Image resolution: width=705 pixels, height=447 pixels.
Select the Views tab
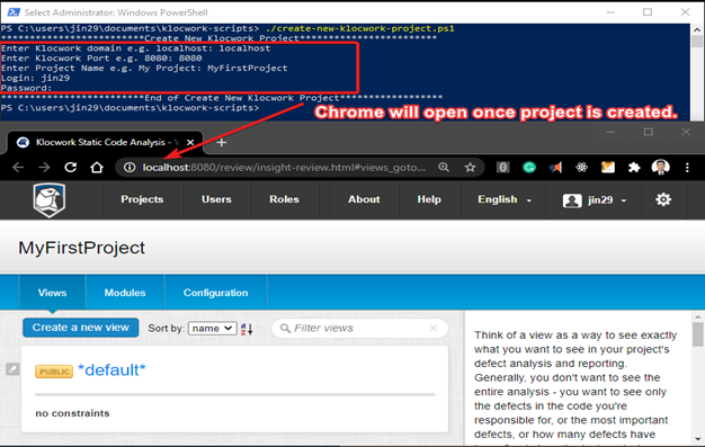52,293
